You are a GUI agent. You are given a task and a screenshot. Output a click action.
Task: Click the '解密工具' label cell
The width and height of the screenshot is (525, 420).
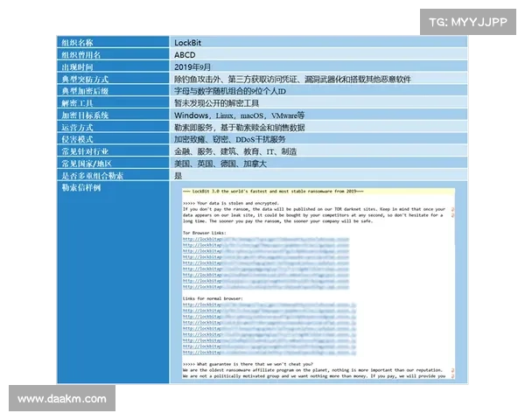click(x=113, y=102)
